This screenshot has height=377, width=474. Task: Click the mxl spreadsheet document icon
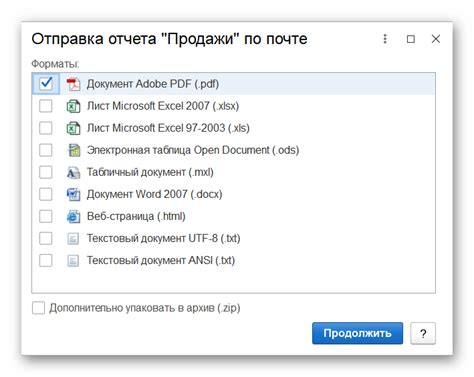(x=73, y=172)
